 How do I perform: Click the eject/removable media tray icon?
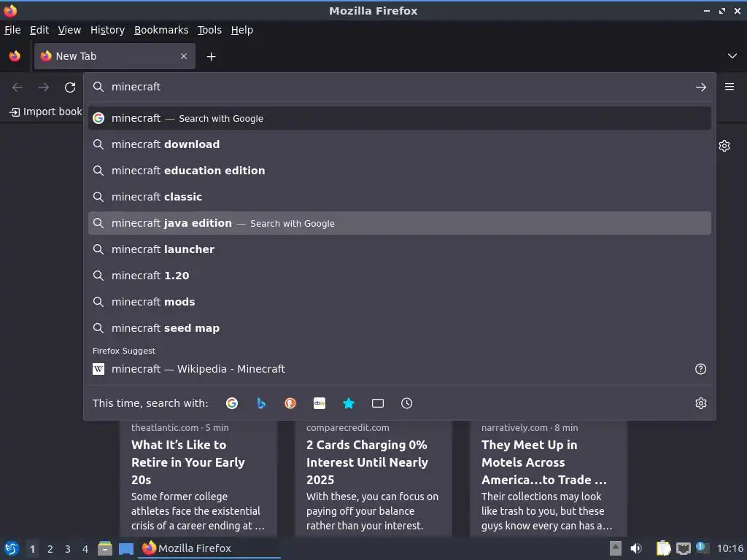pyautogui.click(x=616, y=548)
